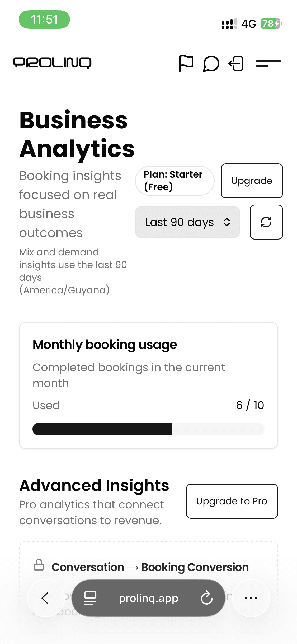Tap the back chevron in the browser toolbar
This screenshot has height=644, width=297.
(x=45, y=599)
